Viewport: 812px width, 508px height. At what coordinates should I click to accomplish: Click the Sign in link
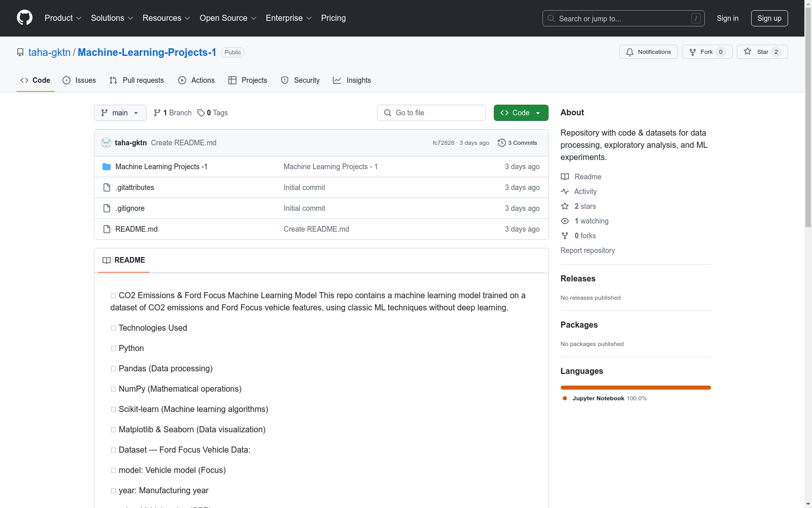pyautogui.click(x=728, y=18)
